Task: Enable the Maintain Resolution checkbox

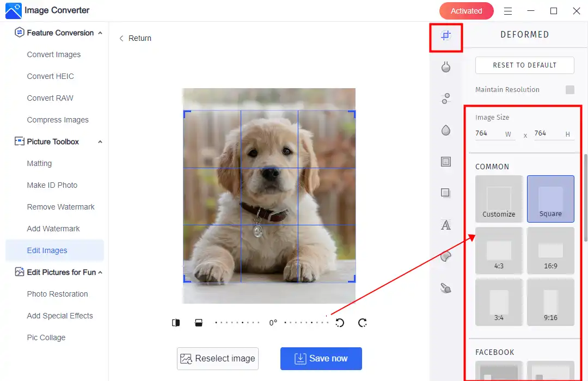Action: coord(569,90)
